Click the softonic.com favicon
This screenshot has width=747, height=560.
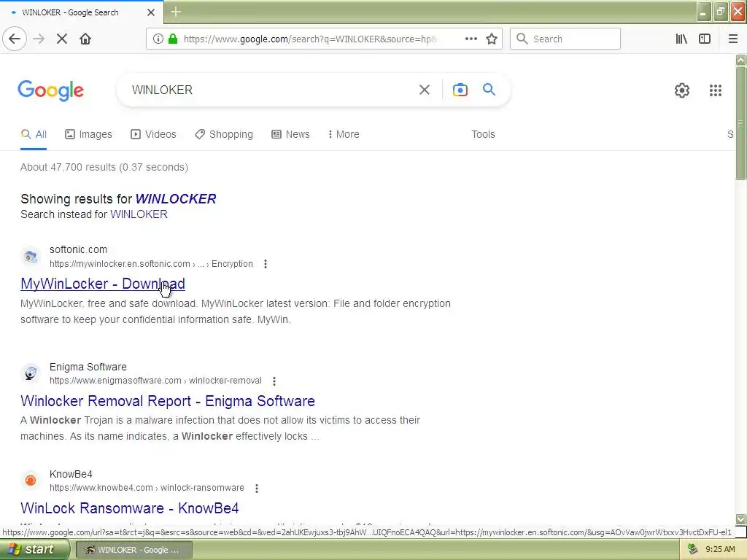pyautogui.click(x=31, y=257)
